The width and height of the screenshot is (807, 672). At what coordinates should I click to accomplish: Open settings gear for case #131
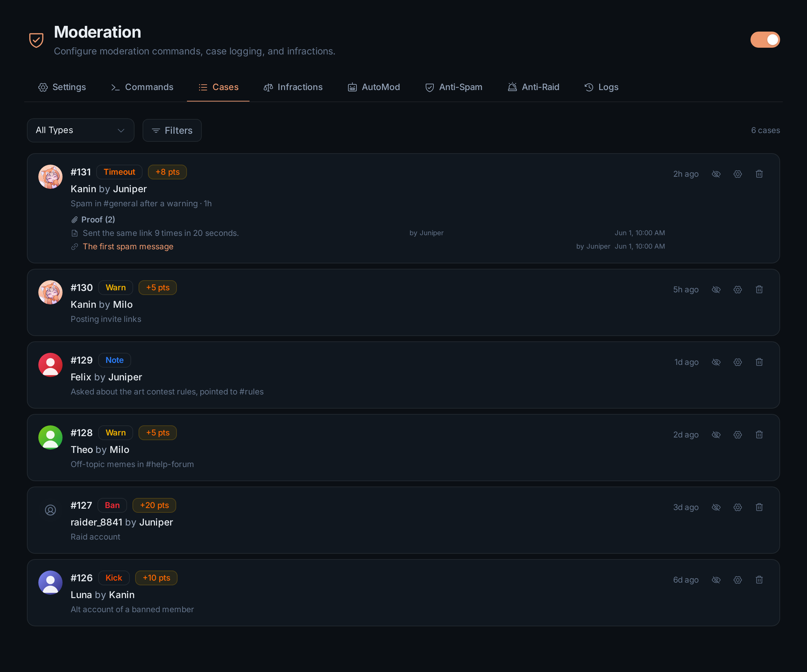[x=737, y=174]
